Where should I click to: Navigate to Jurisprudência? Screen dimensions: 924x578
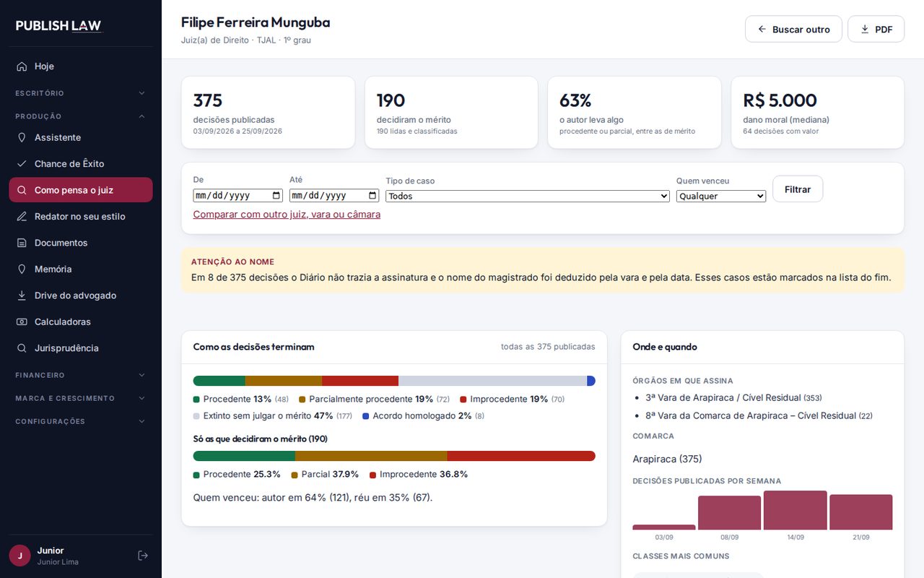point(81,348)
